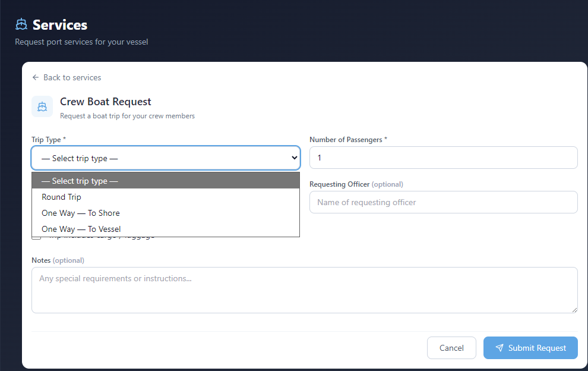Click the Requesting Officer label

point(356,184)
